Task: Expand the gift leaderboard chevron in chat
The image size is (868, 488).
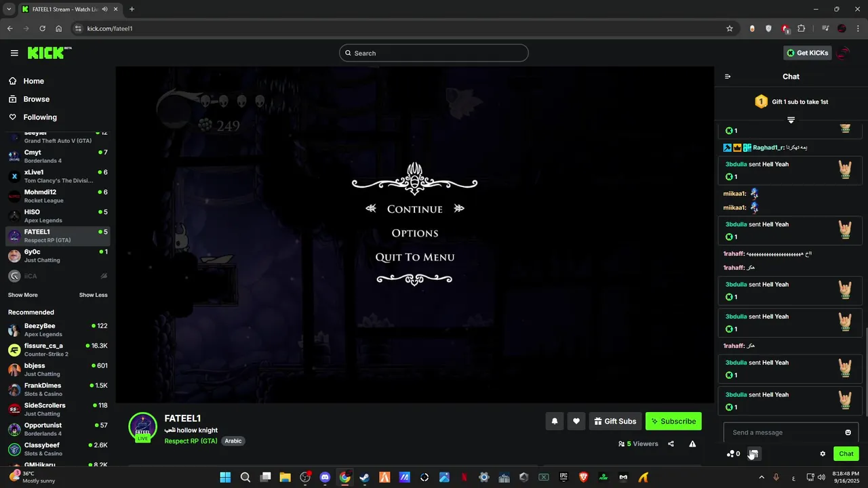Action: 791,120
